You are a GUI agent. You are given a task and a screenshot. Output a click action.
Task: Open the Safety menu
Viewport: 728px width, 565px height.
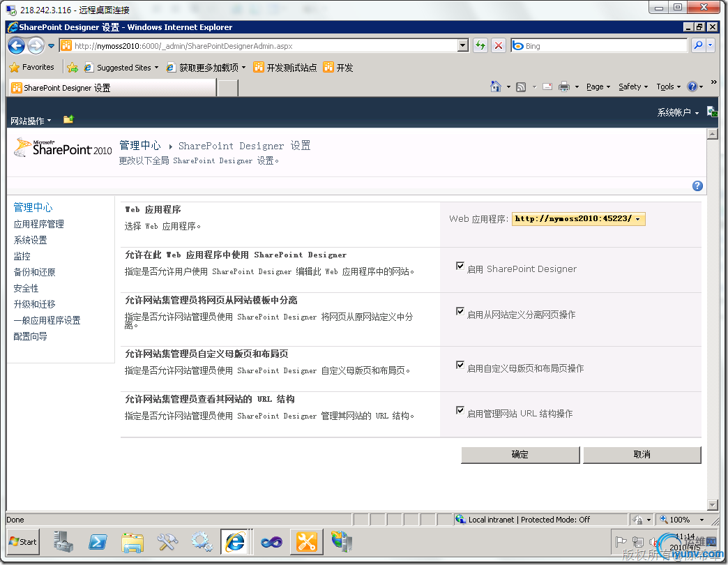tap(633, 86)
